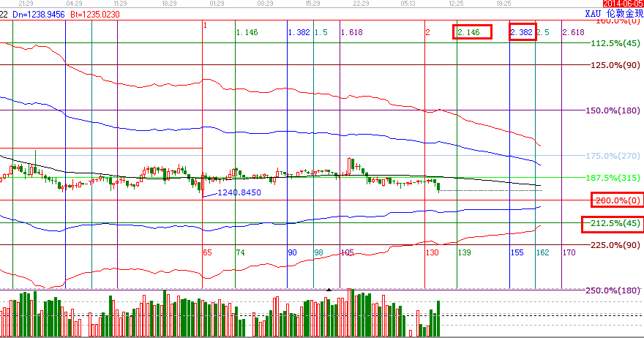Select the 250.0%(180) level label
The image size is (644, 338).
pos(615,290)
